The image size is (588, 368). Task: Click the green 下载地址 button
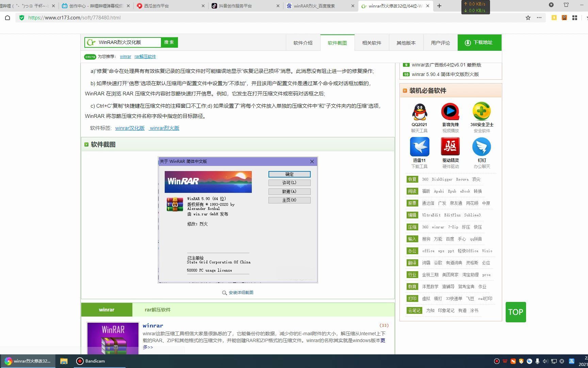[x=479, y=43]
